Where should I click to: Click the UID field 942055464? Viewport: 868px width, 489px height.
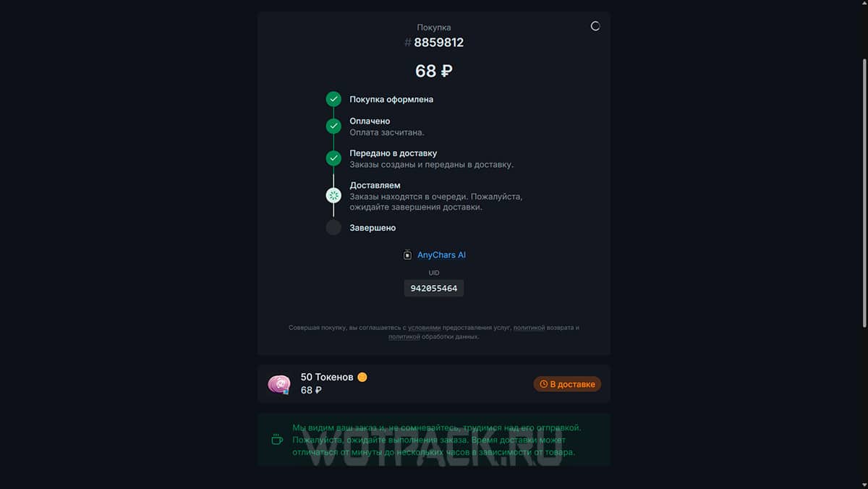pos(434,288)
